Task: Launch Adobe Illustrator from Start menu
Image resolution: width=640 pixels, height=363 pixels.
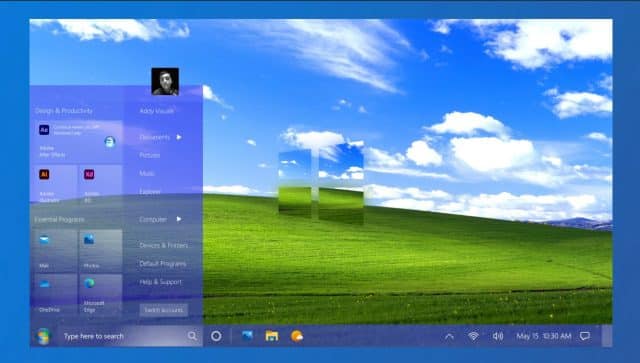Action: [x=54, y=184]
